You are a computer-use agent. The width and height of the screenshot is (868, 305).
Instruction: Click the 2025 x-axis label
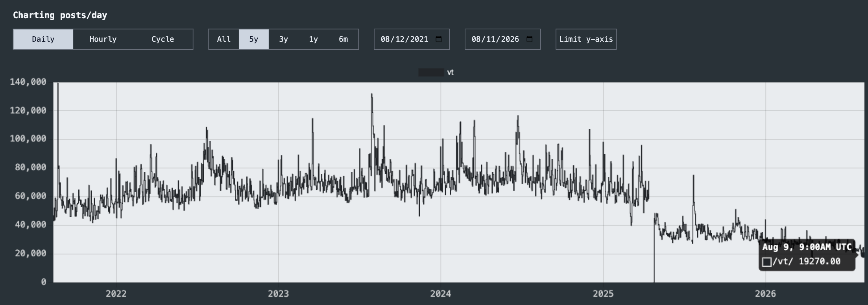coord(603,294)
